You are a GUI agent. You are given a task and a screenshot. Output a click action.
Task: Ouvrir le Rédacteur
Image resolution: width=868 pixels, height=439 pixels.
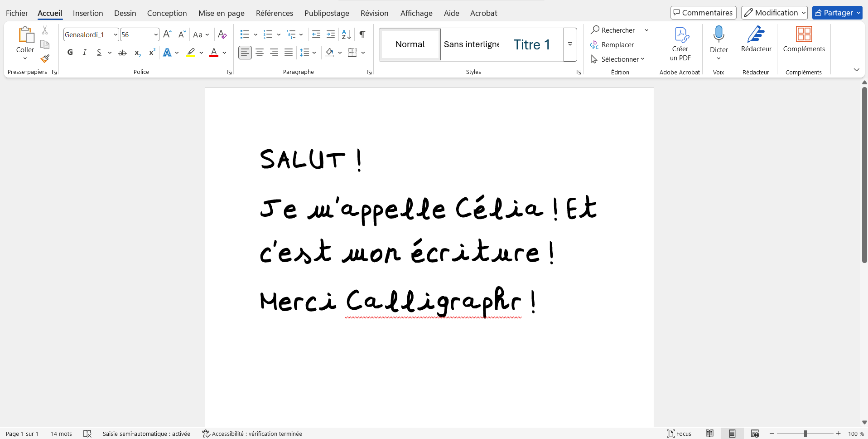coord(756,41)
